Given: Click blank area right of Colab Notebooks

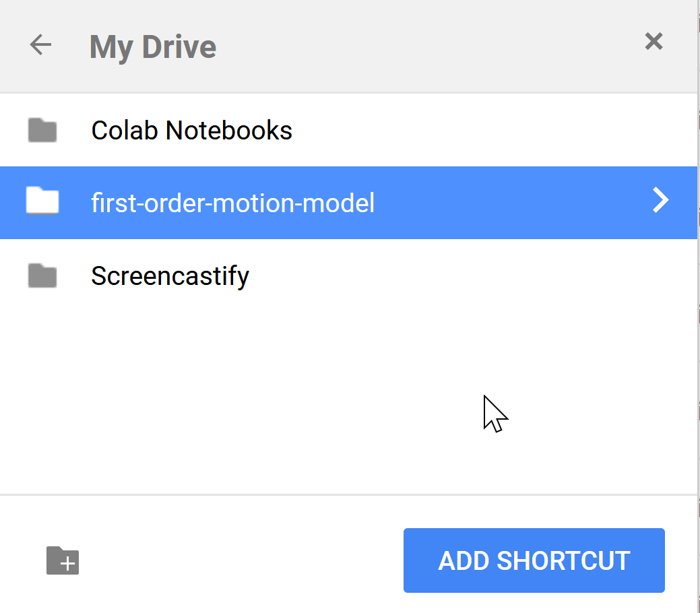Looking at the screenshot, I should [491, 131].
